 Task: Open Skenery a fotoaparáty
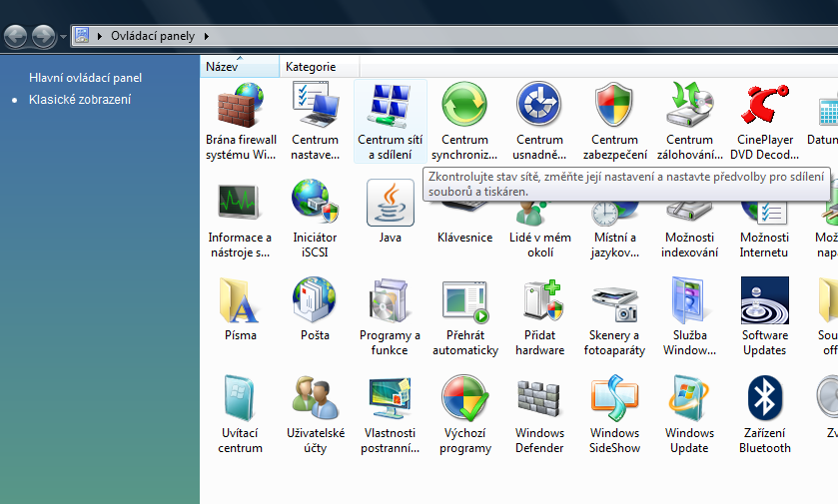point(614,315)
